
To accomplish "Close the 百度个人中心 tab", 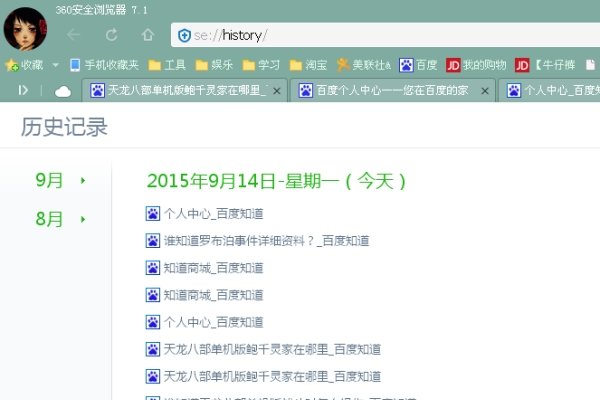I will (485, 91).
